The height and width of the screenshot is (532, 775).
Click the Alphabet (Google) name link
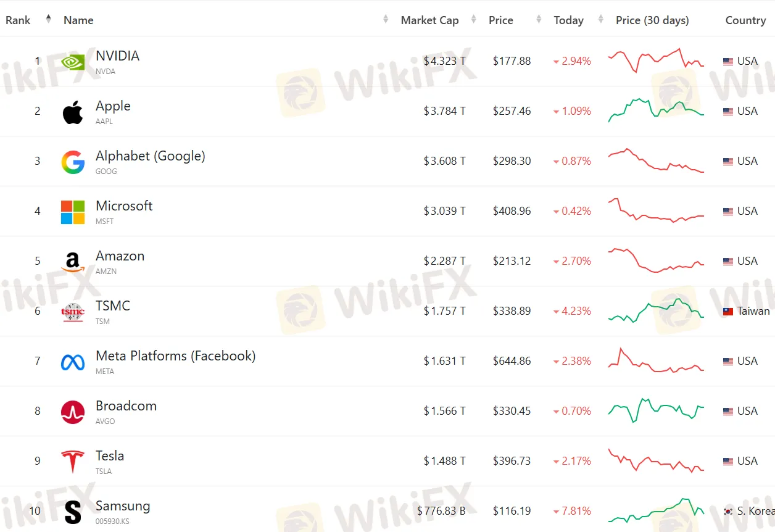(x=150, y=156)
